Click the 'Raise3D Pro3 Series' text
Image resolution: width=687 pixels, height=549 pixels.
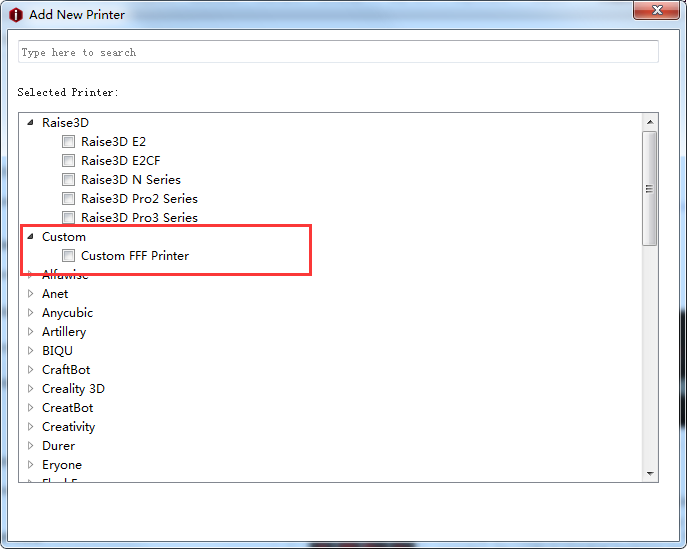tap(139, 217)
